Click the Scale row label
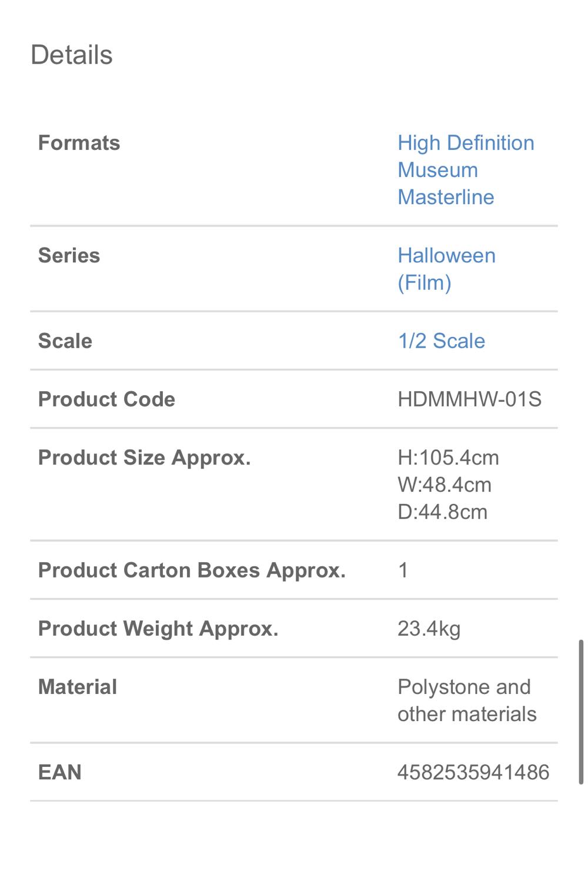The height and width of the screenshot is (871, 588). point(65,341)
